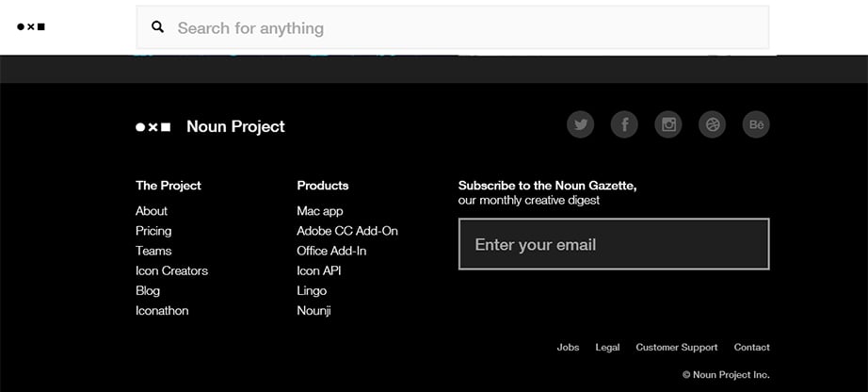Open the Nounji product link

[x=313, y=311]
